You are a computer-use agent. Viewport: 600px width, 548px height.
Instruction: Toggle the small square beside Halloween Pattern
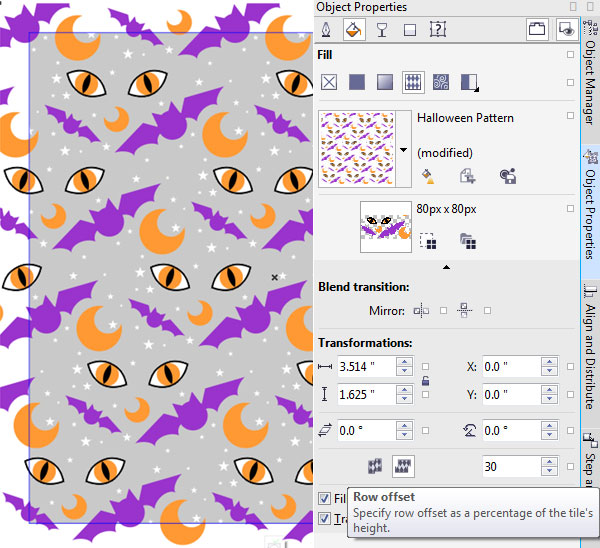(x=570, y=115)
